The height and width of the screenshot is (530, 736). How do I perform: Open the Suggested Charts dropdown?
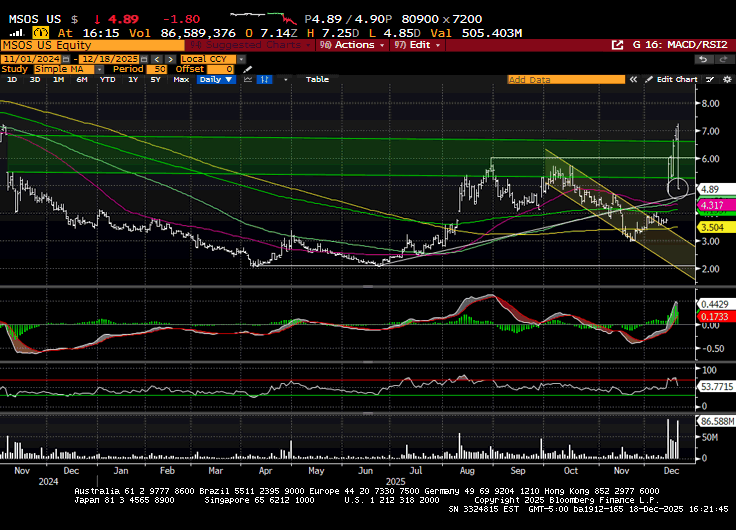250,45
